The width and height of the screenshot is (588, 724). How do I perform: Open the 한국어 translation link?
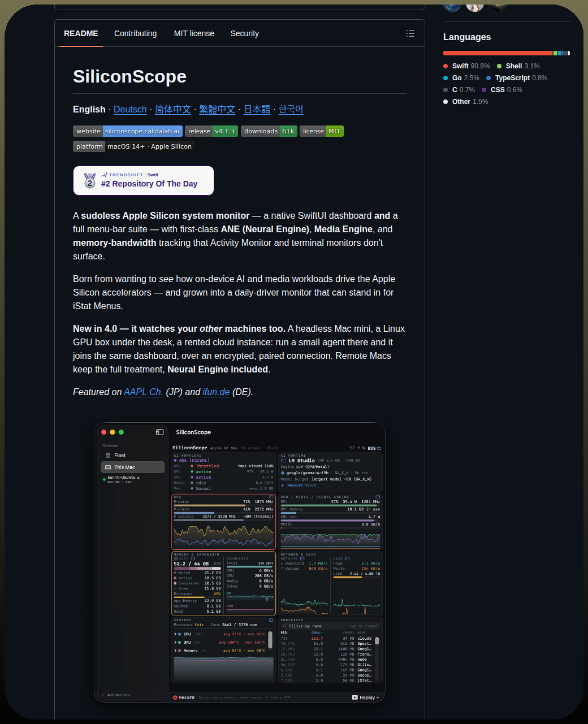(x=291, y=110)
